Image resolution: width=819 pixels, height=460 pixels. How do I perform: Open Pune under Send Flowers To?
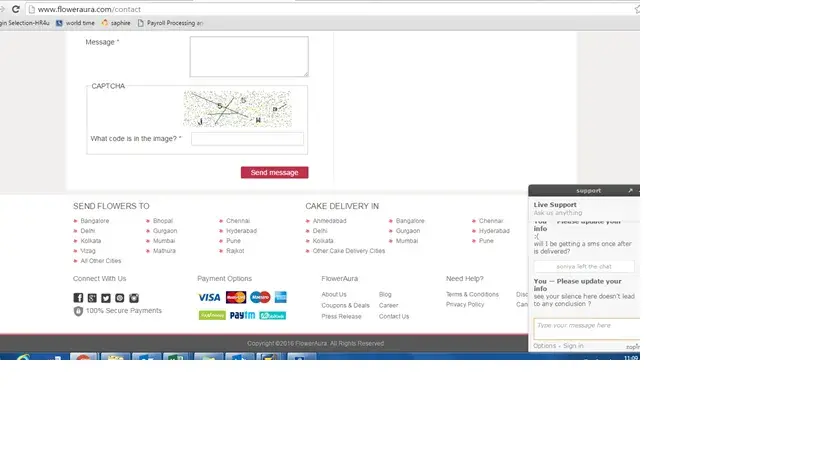(233, 241)
